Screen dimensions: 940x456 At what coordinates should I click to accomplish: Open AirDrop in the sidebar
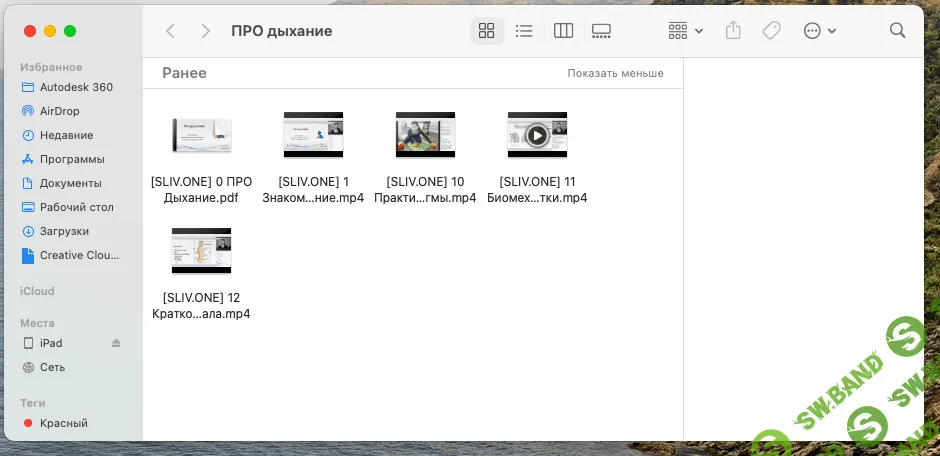tap(59, 111)
